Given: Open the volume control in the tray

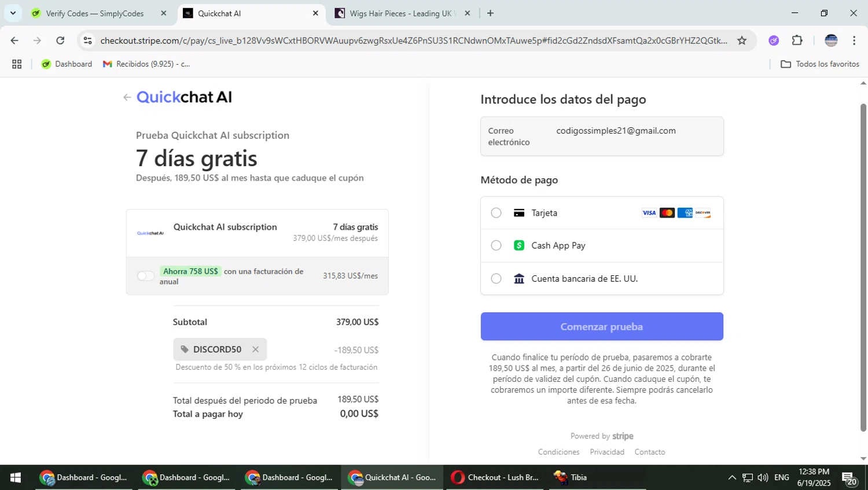Looking at the screenshot, I should [763, 477].
